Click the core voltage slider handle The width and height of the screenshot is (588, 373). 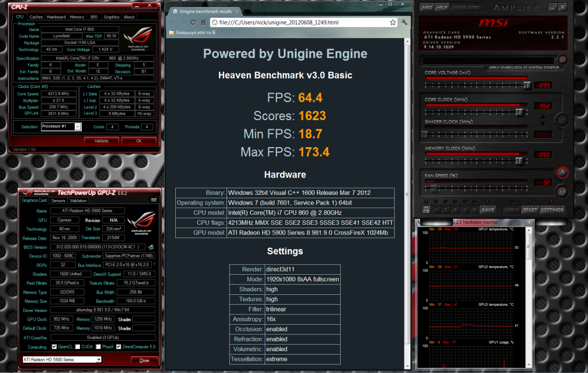point(527,85)
